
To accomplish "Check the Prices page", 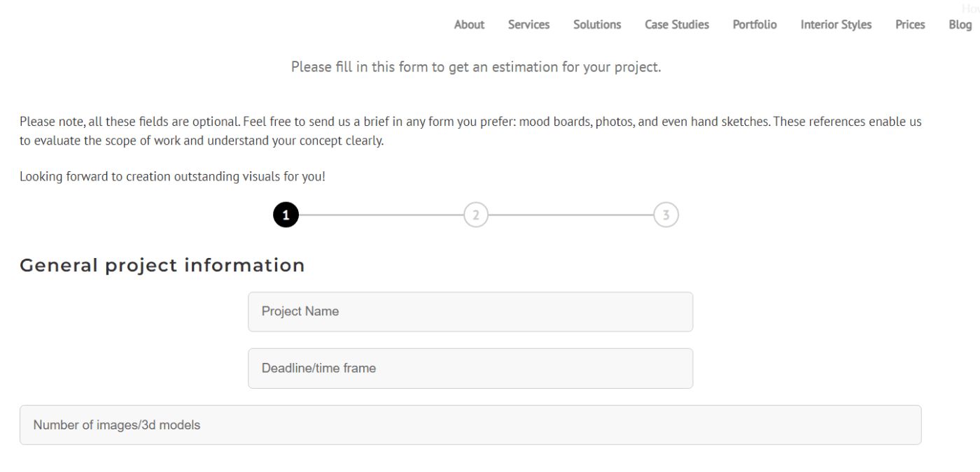I will pyautogui.click(x=909, y=24).
